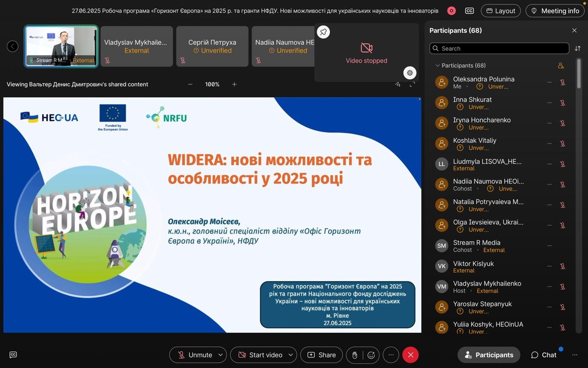Click muted mic icon for Iryna Honcharenko
This screenshot has width=588, height=368.
point(563,123)
